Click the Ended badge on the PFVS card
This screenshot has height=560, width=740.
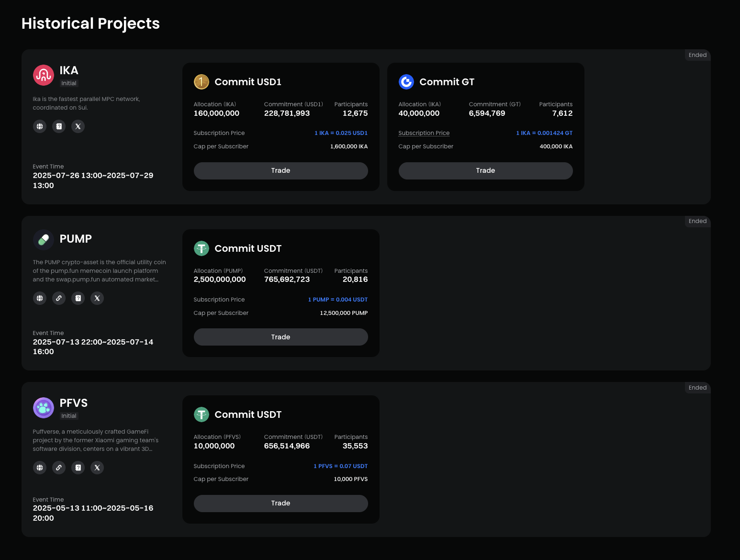click(697, 388)
